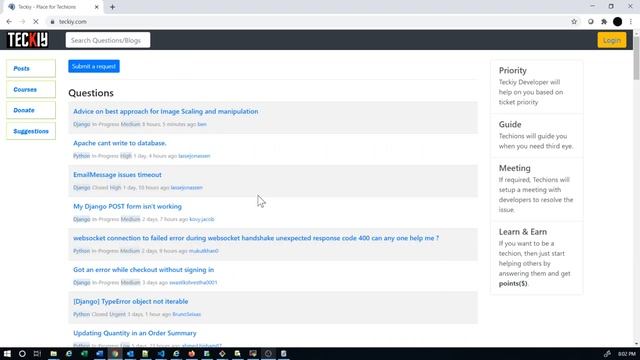
Task: View site info via the lock icon
Action: tap(52, 22)
